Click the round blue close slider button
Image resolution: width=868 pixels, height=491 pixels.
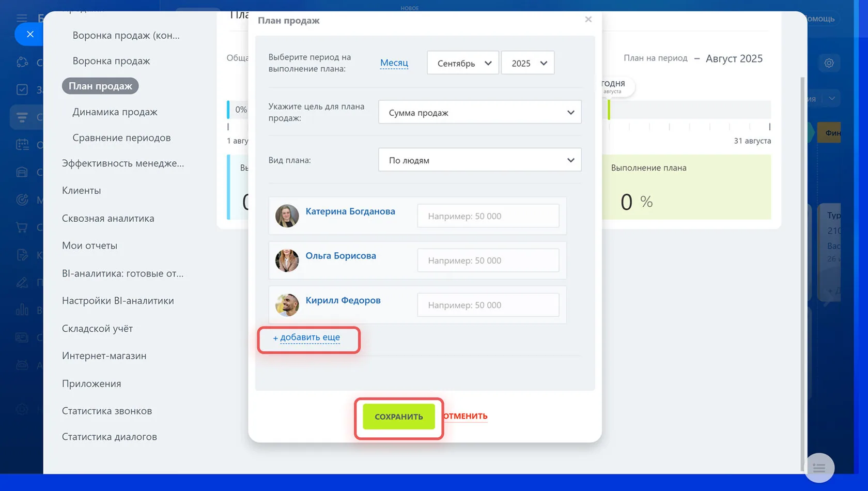point(30,34)
